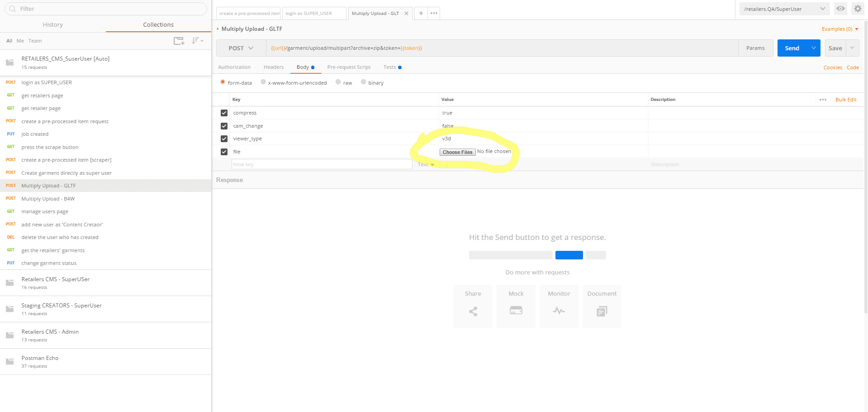This screenshot has height=412, width=868.
Task: Click the Mock server icon
Action: [x=516, y=311]
